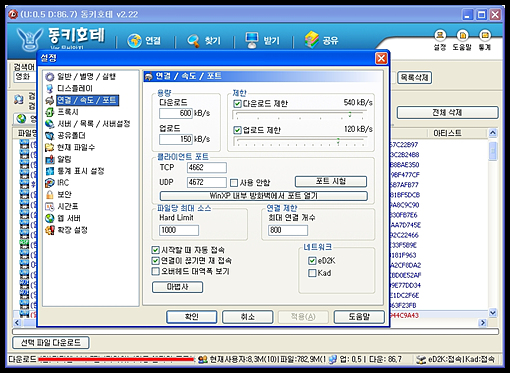Viewport: 510px width, 373px height.
Task: Close the 설정 dialog with red X
Action: point(381,58)
